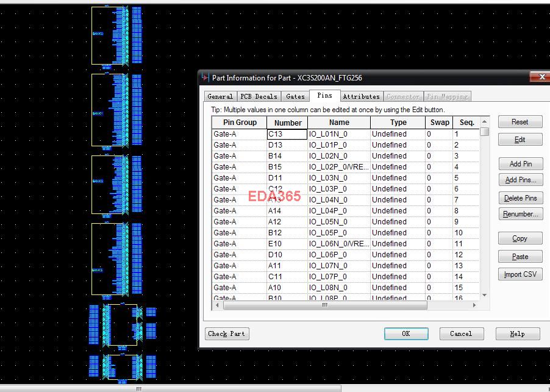Select the A14 pin number cell
The width and height of the screenshot is (550, 392).
287,211
